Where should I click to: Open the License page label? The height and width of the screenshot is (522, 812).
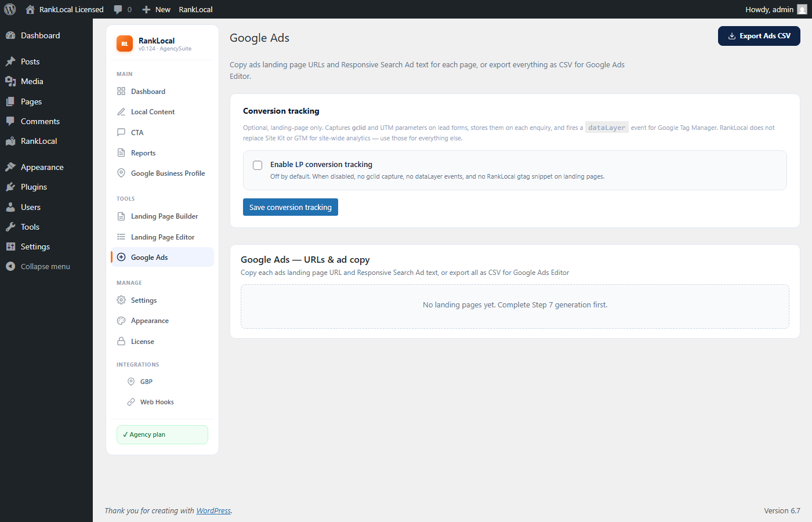click(x=143, y=342)
